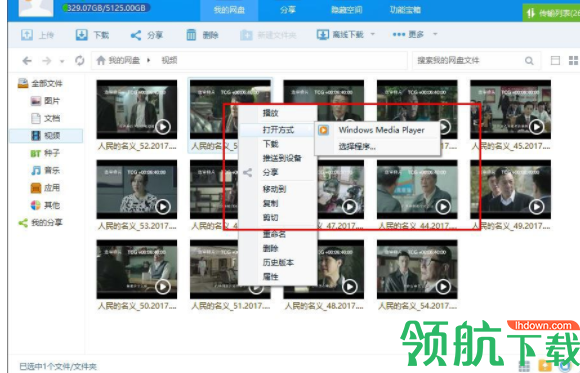The height and width of the screenshot is (373, 580).
Task: Select the 人民的名义_53 video thumbnail
Action: [136, 189]
